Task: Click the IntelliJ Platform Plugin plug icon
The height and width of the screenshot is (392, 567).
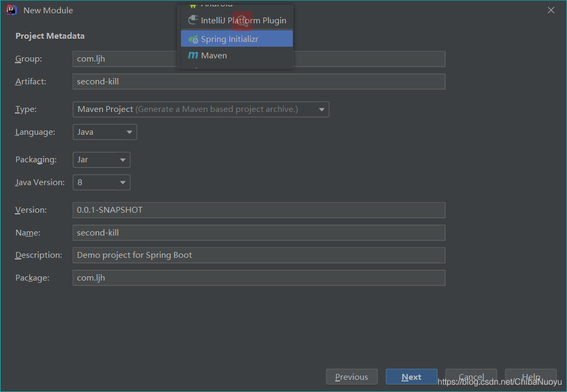Action: (193, 20)
